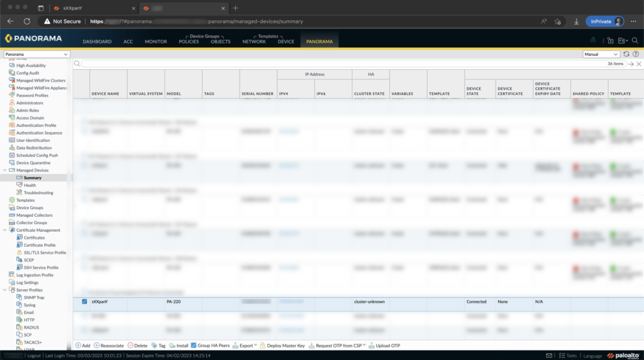Click the SNMP Trap icon
The image size is (644, 360).
[19, 297]
